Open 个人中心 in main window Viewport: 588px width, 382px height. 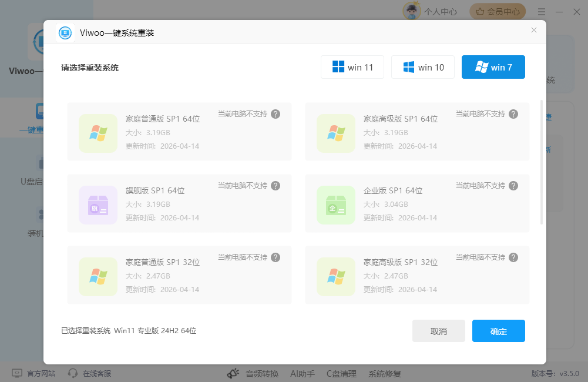(x=441, y=12)
